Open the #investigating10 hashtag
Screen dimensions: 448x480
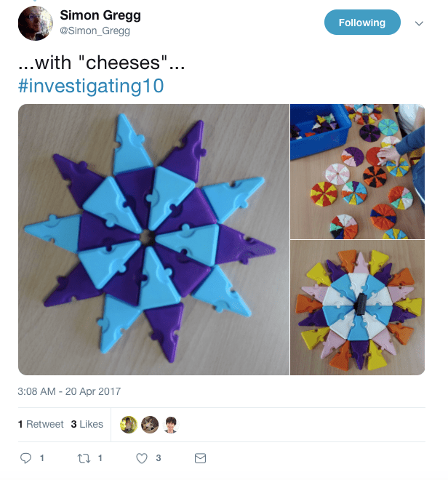pos(90,86)
